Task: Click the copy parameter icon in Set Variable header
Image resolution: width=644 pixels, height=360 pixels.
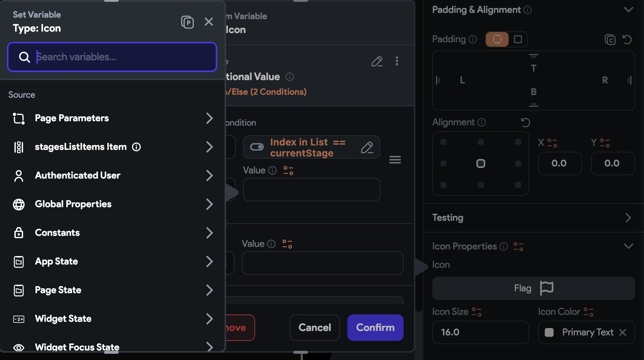Action: pos(187,22)
